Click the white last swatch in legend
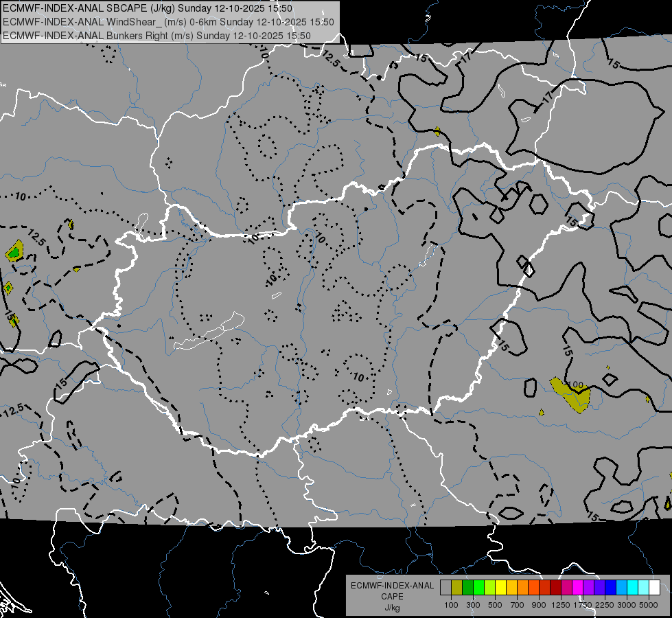The height and width of the screenshot is (618, 672). click(x=654, y=588)
